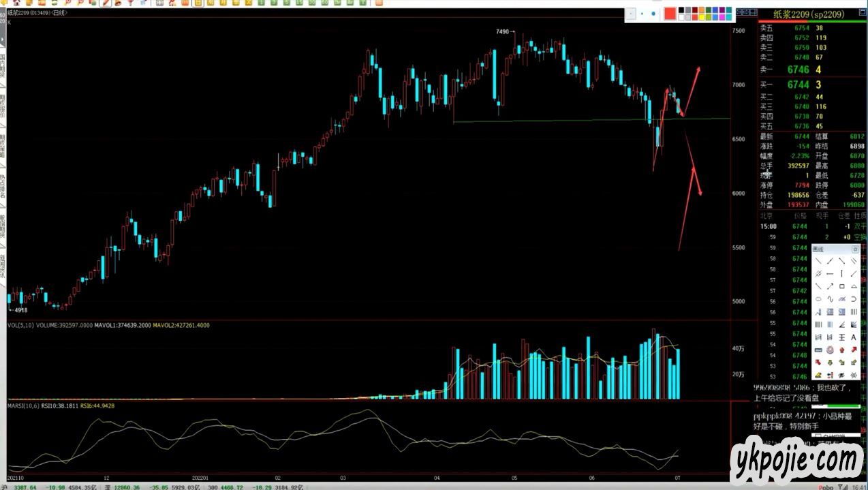Select the rectangle tool in drawing palette

pyautogui.click(x=842, y=286)
